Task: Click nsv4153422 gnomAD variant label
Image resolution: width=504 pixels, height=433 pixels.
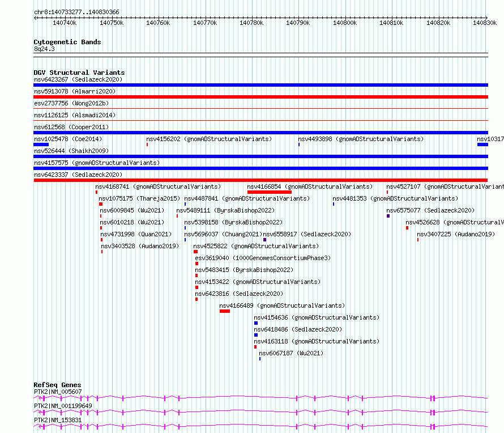Action: (x=258, y=282)
